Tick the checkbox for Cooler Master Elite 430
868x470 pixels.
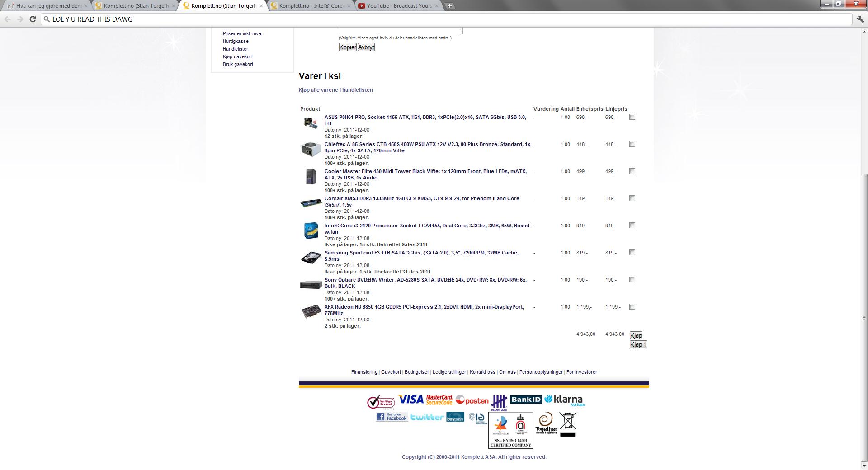(x=632, y=171)
